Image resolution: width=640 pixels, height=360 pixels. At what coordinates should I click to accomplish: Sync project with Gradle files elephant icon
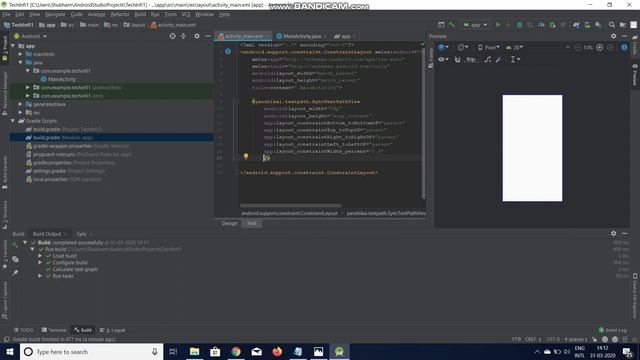point(576,25)
